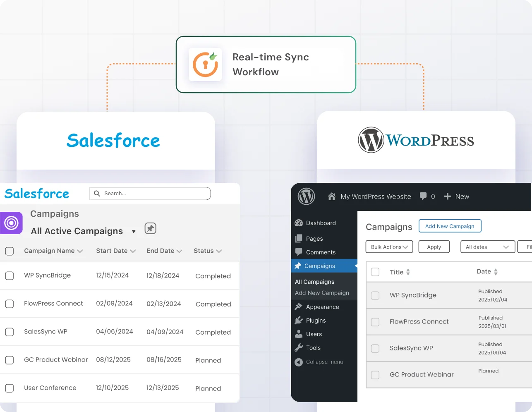Tick the select-all checkbox in Salesforce table header
532x412 pixels.
(x=10, y=251)
